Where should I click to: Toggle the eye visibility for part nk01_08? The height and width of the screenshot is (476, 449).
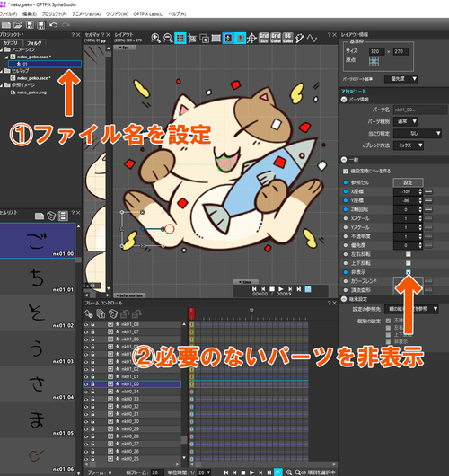pyautogui.click(x=86, y=324)
